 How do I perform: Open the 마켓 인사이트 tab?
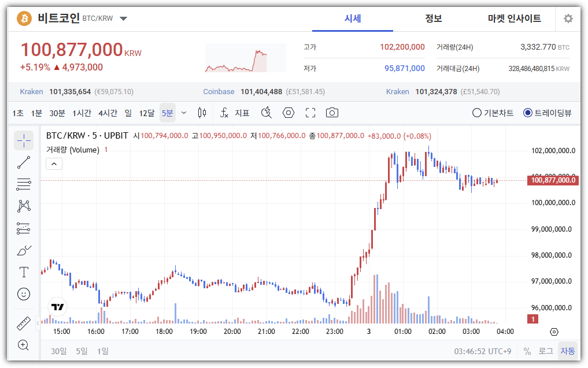pyautogui.click(x=513, y=18)
